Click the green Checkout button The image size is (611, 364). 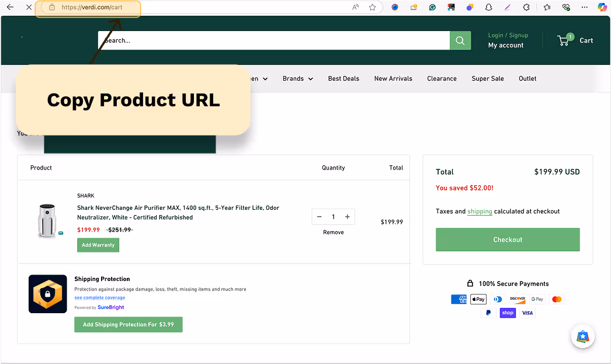[508, 240]
